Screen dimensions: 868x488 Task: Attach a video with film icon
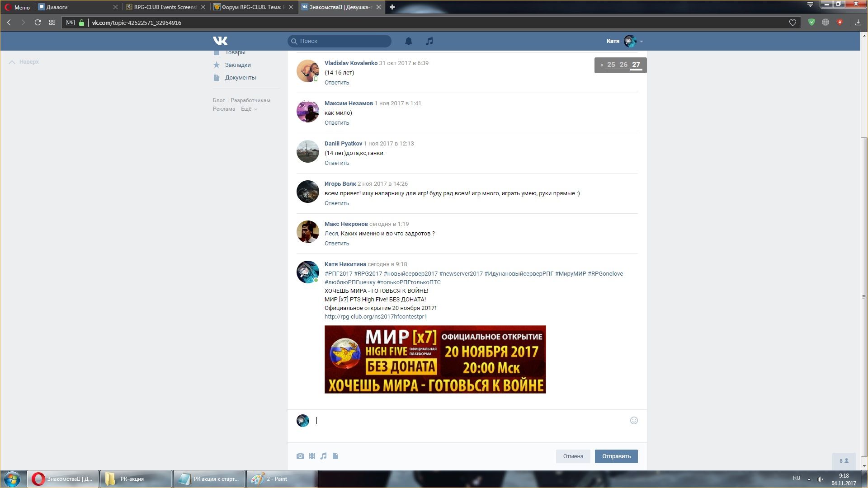click(x=312, y=456)
